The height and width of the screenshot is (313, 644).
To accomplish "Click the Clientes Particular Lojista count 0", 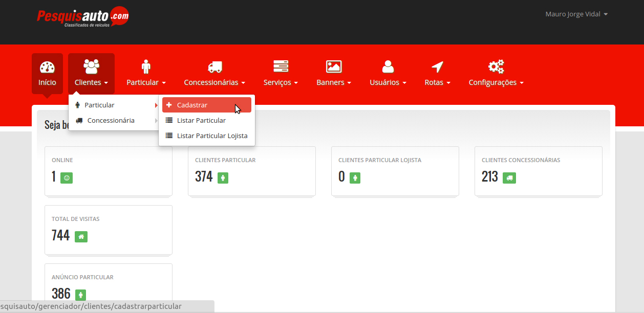I will tap(341, 176).
